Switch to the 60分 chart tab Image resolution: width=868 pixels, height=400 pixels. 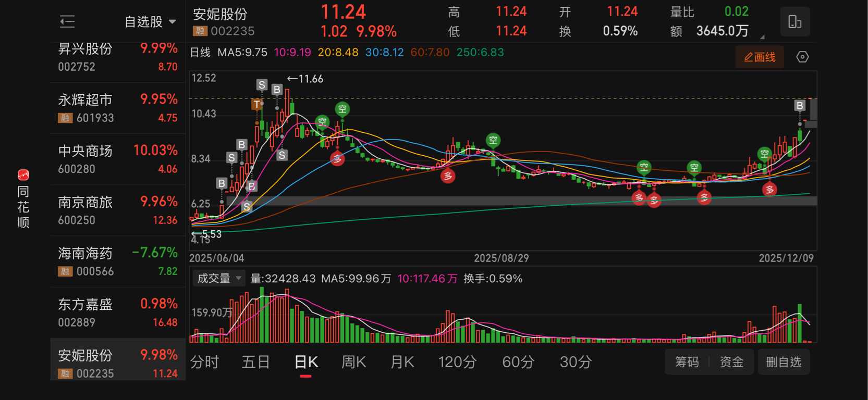518,362
